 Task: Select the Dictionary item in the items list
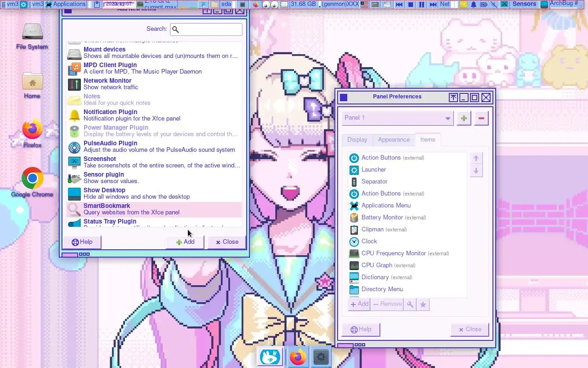tap(407, 277)
